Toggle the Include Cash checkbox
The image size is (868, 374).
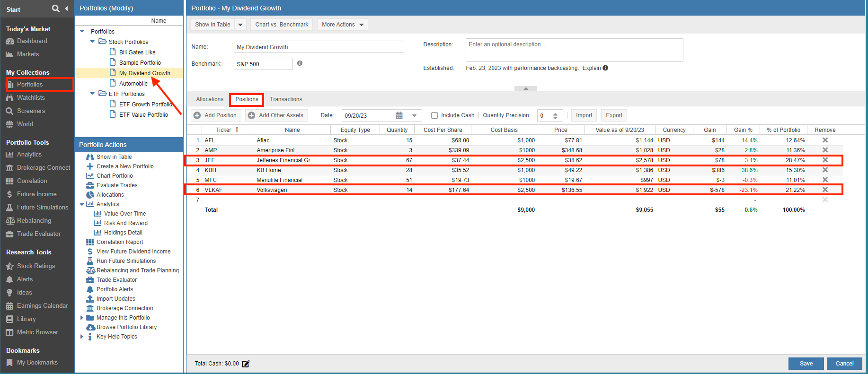(x=434, y=115)
